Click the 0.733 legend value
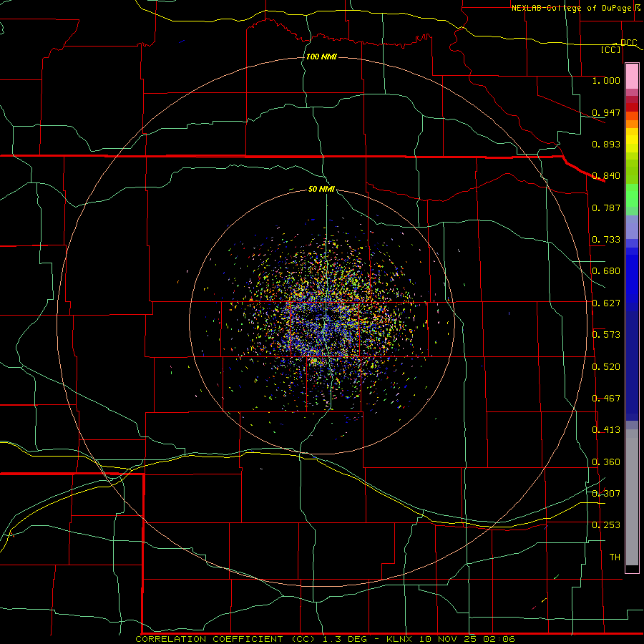Screen dimensions: 644x644 point(606,240)
